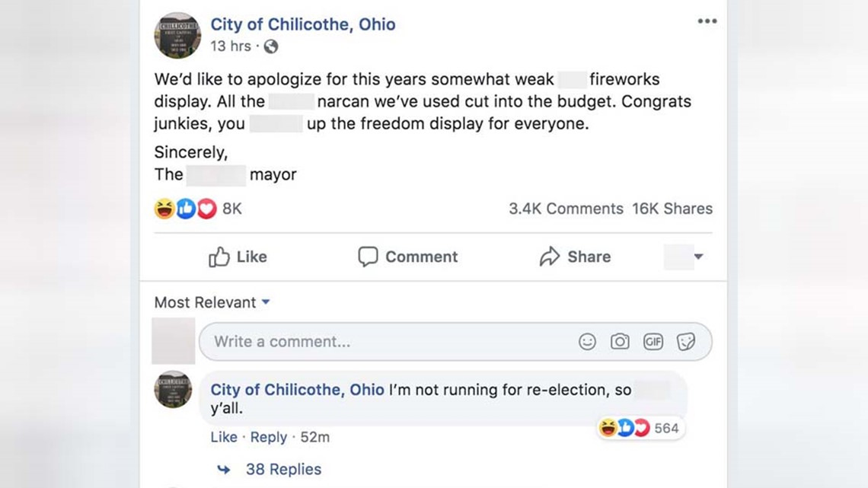Screen dimensions: 868x488
Task: Attach a photo using the camera icon
Action: point(620,341)
